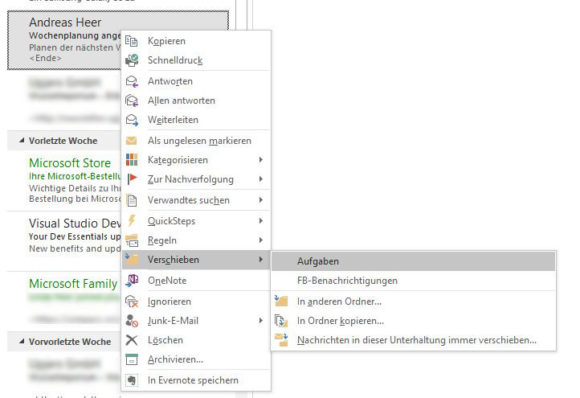
Task: Select Archivieren... menu entry
Action: point(196,359)
